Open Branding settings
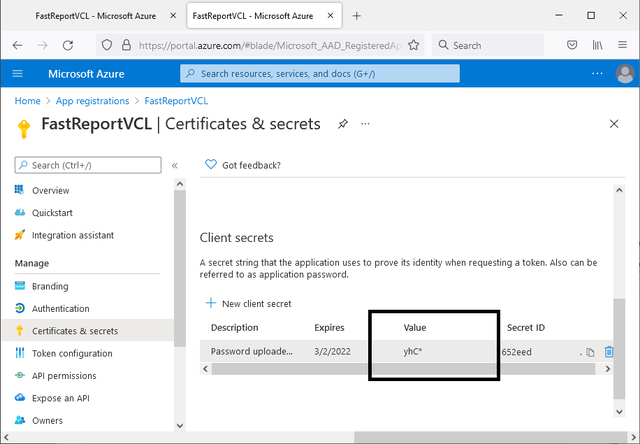This screenshot has width=640, height=444. click(x=50, y=286)
